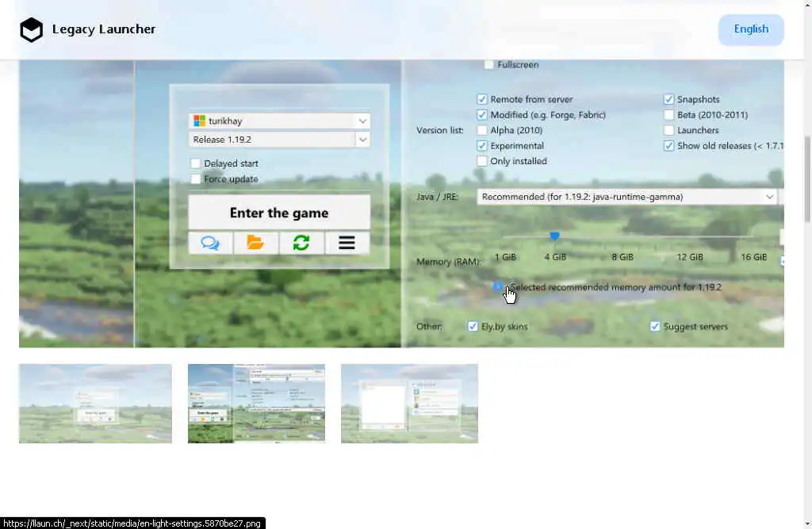Enable the Delayed start checkbox
This screenshot has height=529, width=812.
[195, 163]
